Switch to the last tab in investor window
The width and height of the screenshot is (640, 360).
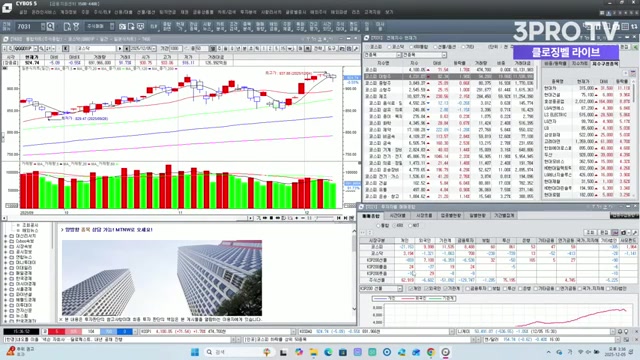pos(504,216)
